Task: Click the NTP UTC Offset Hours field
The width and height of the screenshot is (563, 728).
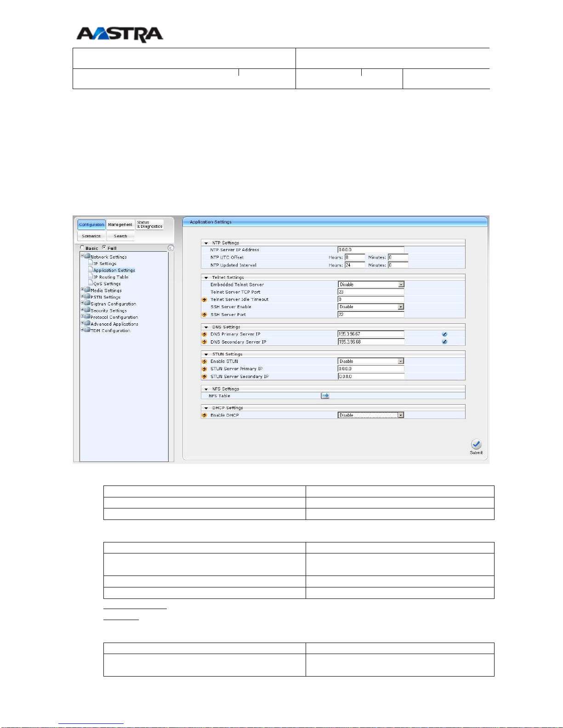Action: click(355, 257)
